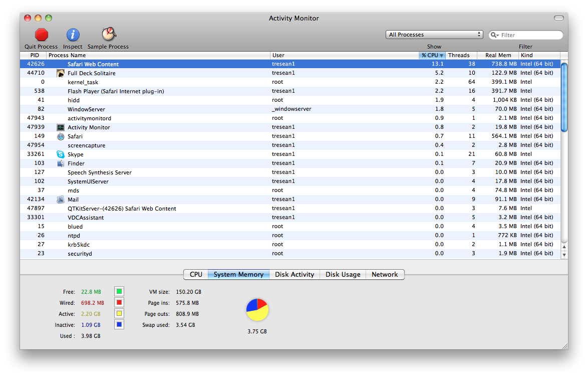This screenshot has width=588, height=377.
Task: Select the hidd process
Action: (x=290, y=100)
